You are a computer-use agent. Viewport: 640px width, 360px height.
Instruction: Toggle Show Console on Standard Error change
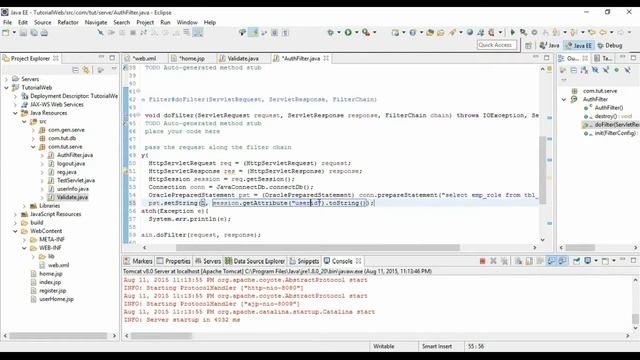[x=562, y=261]
